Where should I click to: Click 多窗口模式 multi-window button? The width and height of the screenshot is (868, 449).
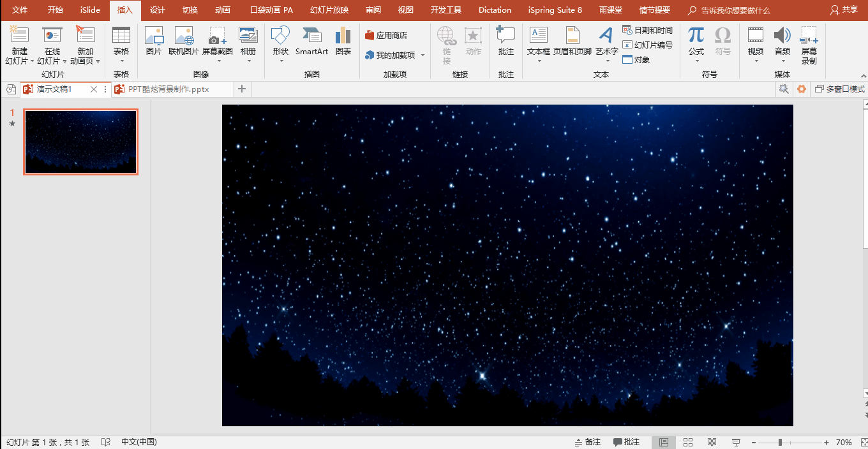coord(839,89)
